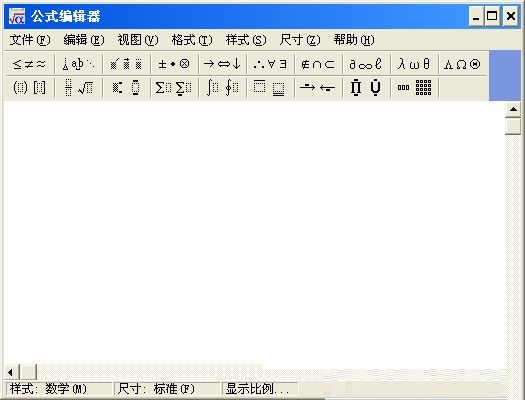
Task: Open the set theory symbols palette (∉ ∩ ⊂)
Action: click(x=318, y=64)
